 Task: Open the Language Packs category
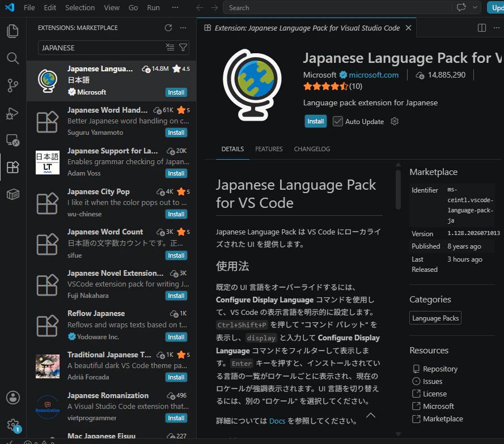[x=435, y=318]
